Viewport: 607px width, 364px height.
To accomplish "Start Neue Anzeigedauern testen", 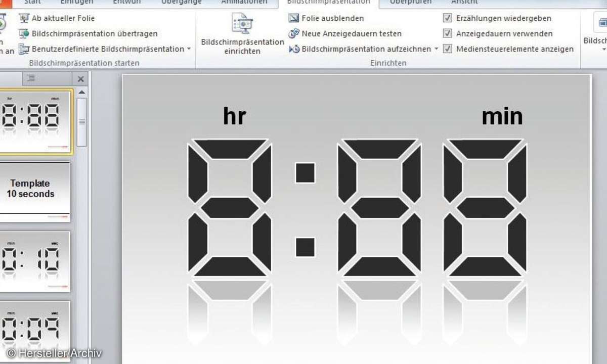I will (x=345, y=34).
